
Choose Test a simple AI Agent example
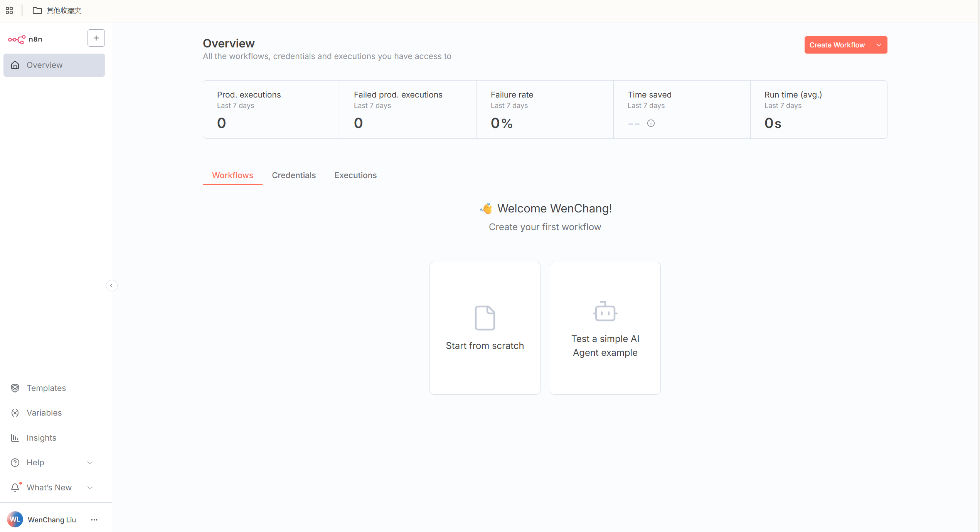click(x=605, y=328)
